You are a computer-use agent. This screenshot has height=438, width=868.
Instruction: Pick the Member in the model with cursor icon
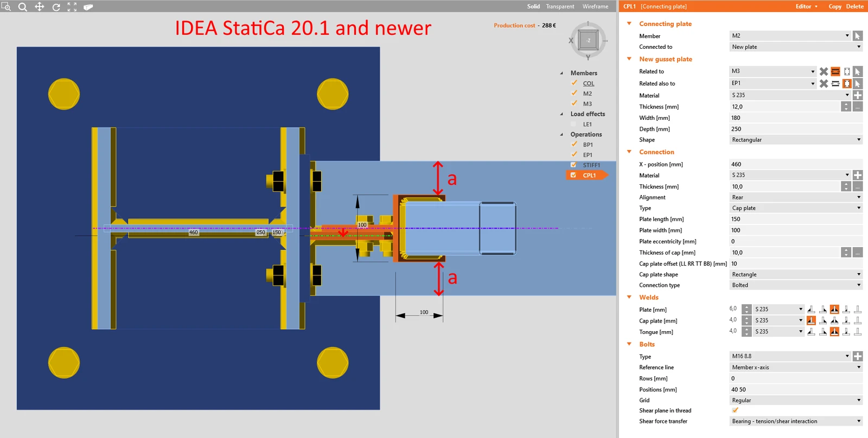[x=858, y=36]
